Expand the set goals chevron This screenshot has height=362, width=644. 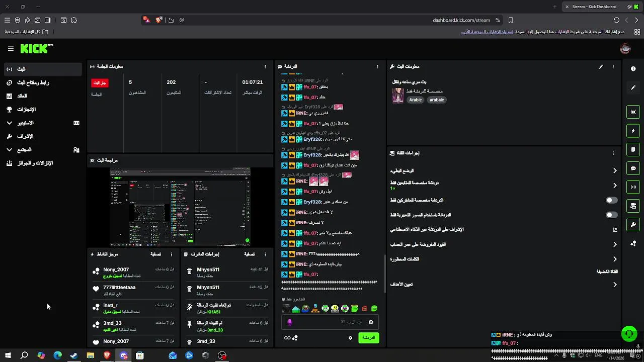(615, 285)
